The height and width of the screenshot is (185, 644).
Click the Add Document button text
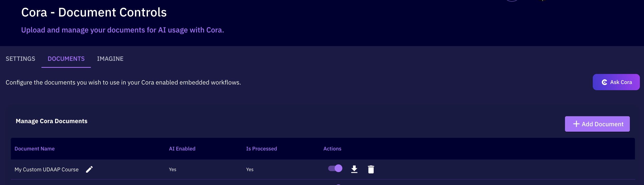pyautogui.click(x=602, y=124)
